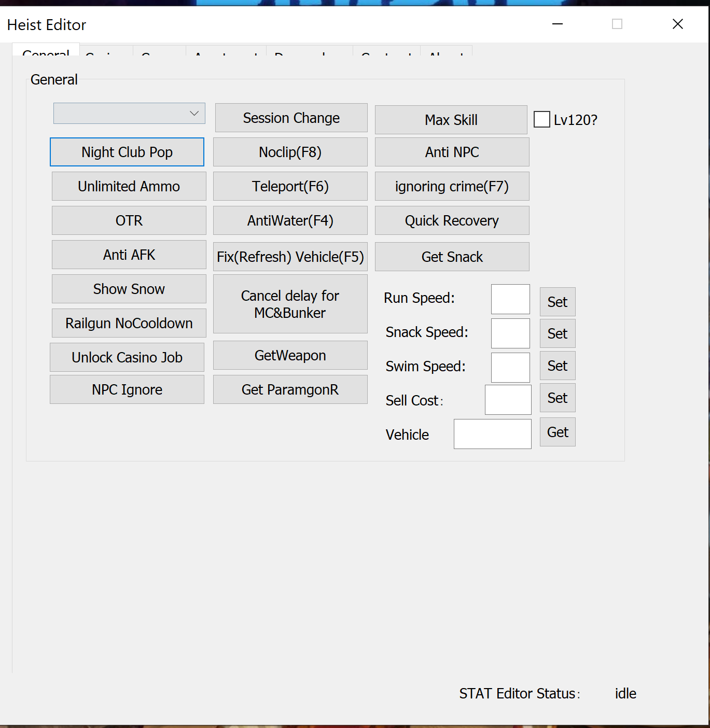Click the Session Change button
710x728 pixels.
[x=291, y=118]
